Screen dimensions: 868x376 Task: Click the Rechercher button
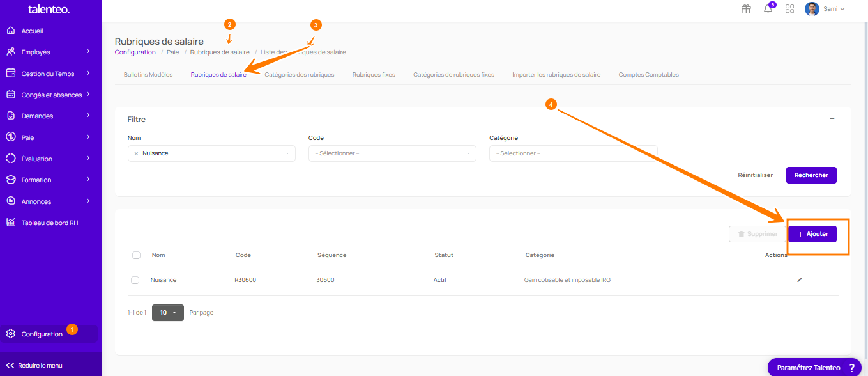pos(811,175)
